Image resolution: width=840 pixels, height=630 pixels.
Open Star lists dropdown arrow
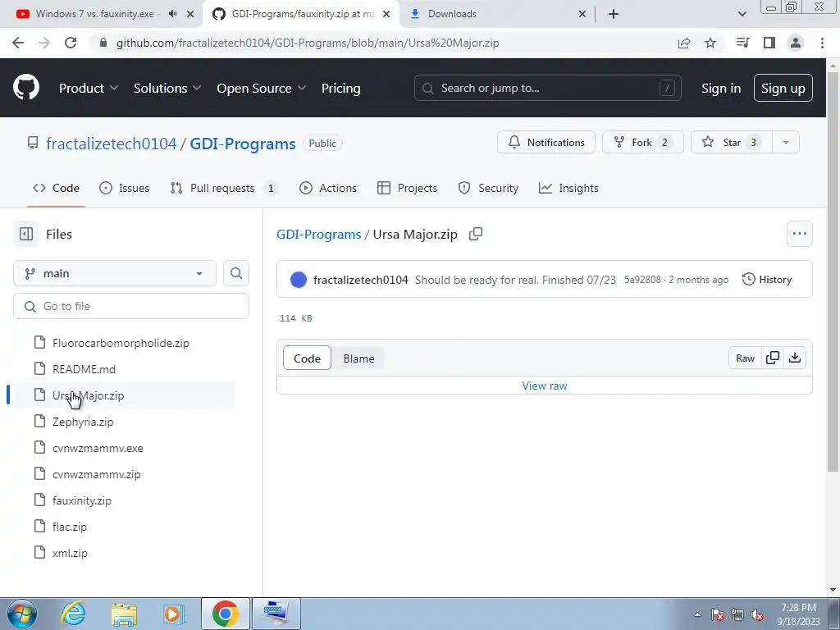786,142
